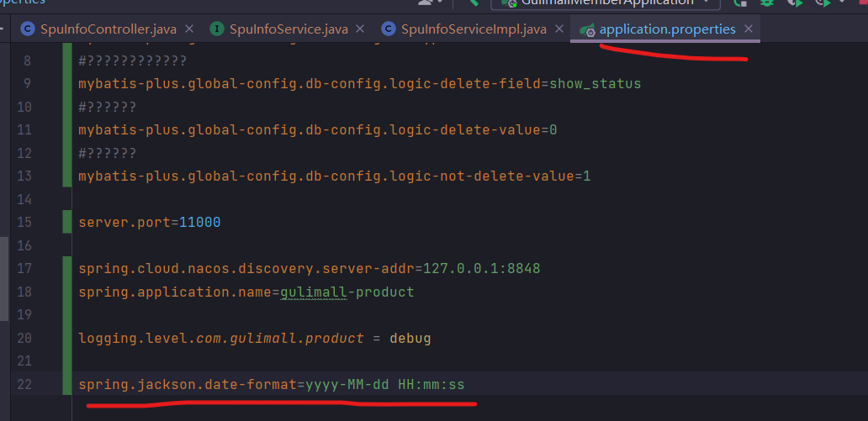Click the debug logging value

(410, 338)
